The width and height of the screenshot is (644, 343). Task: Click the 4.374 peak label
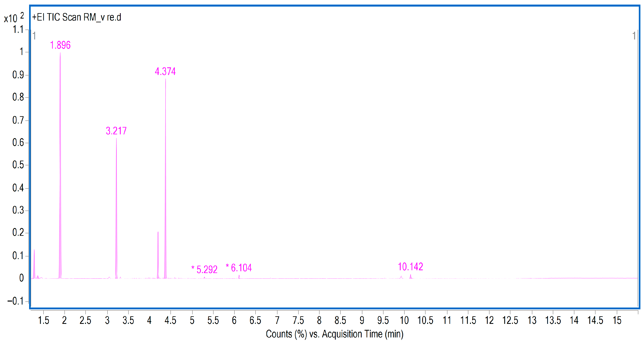click(x=165, y=72)
